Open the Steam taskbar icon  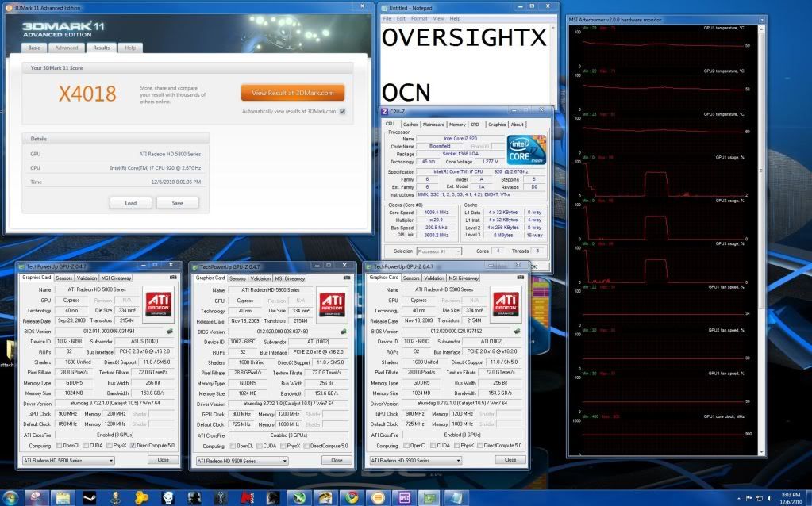point(89,498)
